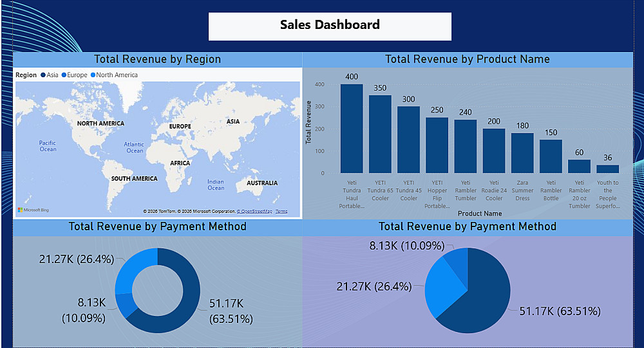Click the EUROPE label on the map
Screen dimensions: 644x348
(x=180, y=126)
